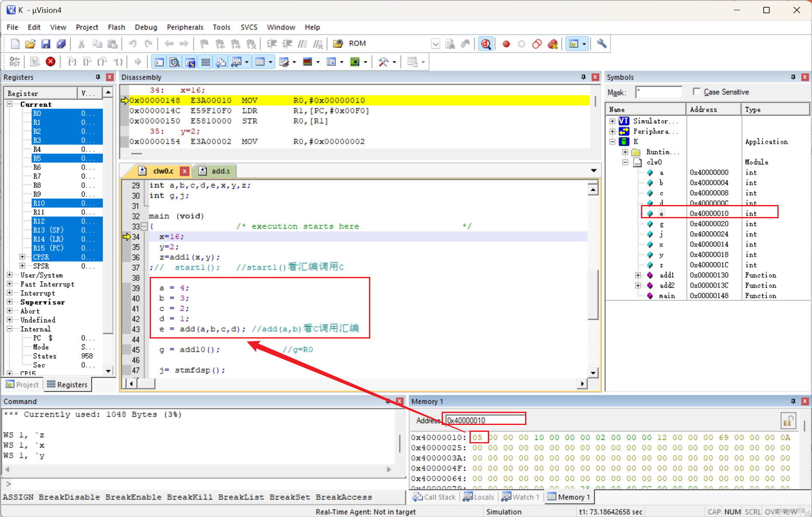The height and width of the screenshot is (517, 812).
Task: Click into the Memory Address field
Action: (x=485, y=420)
